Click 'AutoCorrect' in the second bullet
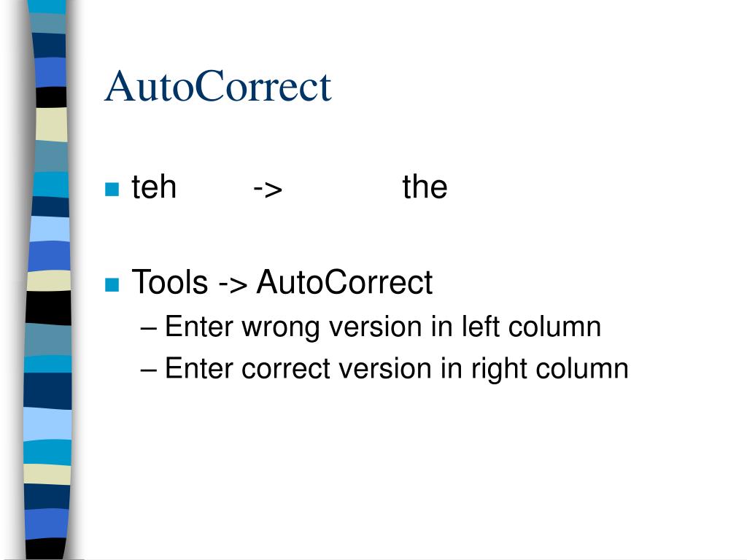 click(x=344, y=282)
